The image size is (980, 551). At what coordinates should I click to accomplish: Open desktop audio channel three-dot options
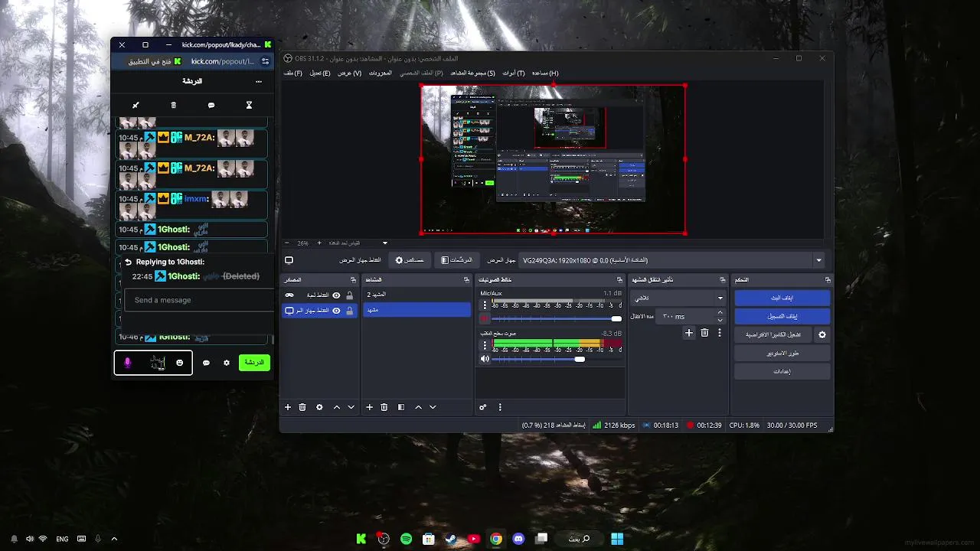pyautogui.click(x=485, y=346)
